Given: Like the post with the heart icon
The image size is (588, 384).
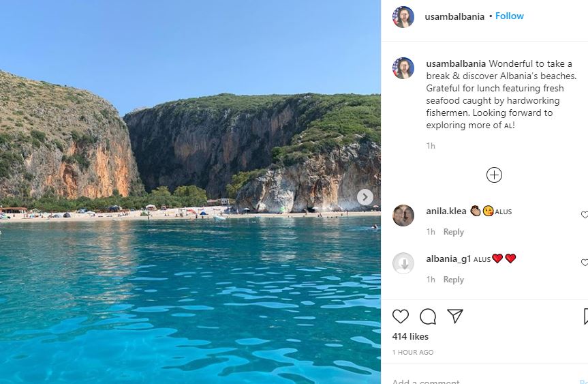Looking at the screenshot, I should click(401, 316).
